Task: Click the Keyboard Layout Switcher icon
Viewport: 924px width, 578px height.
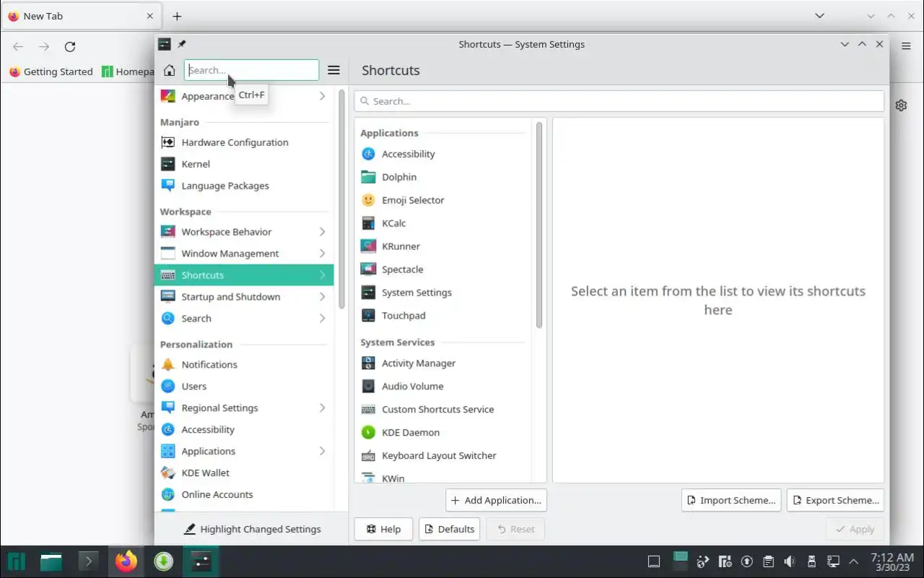Action: [368, 456]
